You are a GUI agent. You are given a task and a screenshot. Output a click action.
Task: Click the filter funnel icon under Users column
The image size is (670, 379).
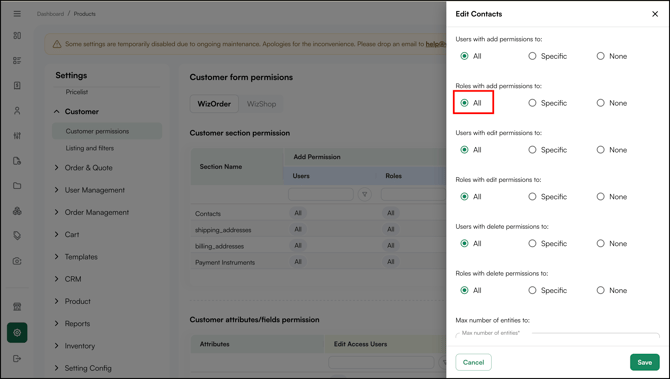[364, 194]
